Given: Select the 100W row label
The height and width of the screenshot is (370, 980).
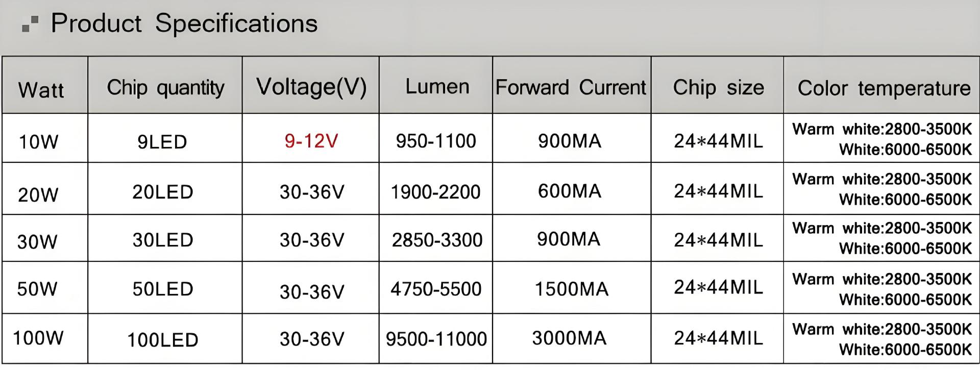Looking at the screenshot, I should (38, 338).
